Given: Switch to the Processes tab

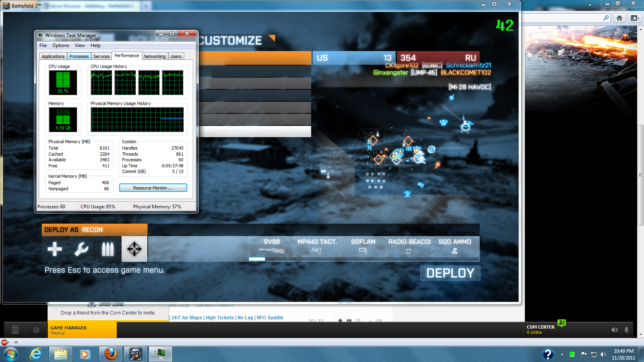Looking at the screenshot, I should [x=79, y=56].
